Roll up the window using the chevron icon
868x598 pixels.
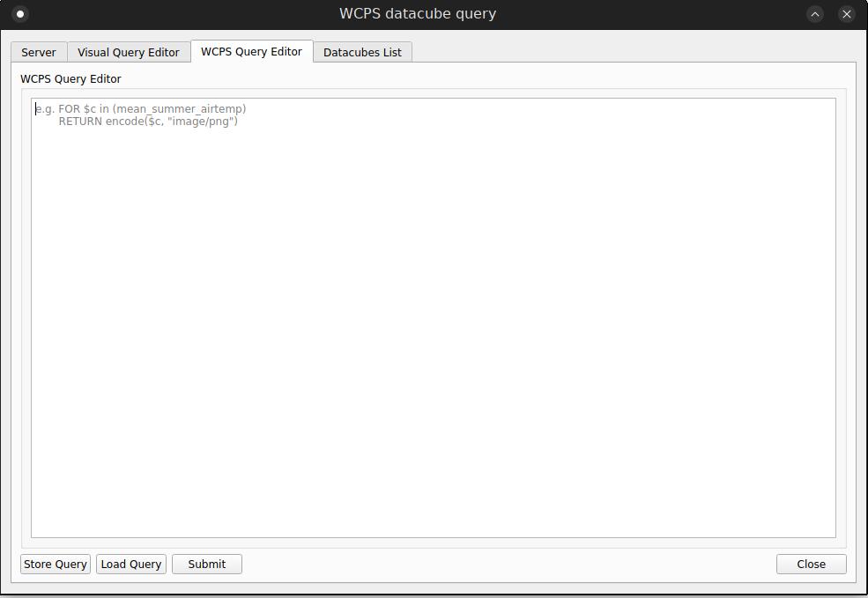coord(813,14)
